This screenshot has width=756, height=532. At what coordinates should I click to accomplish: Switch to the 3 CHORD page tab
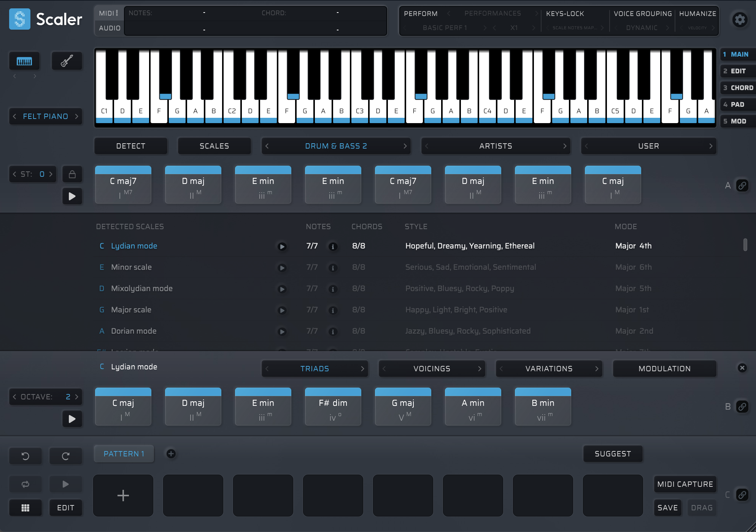[x=738, y=88]
